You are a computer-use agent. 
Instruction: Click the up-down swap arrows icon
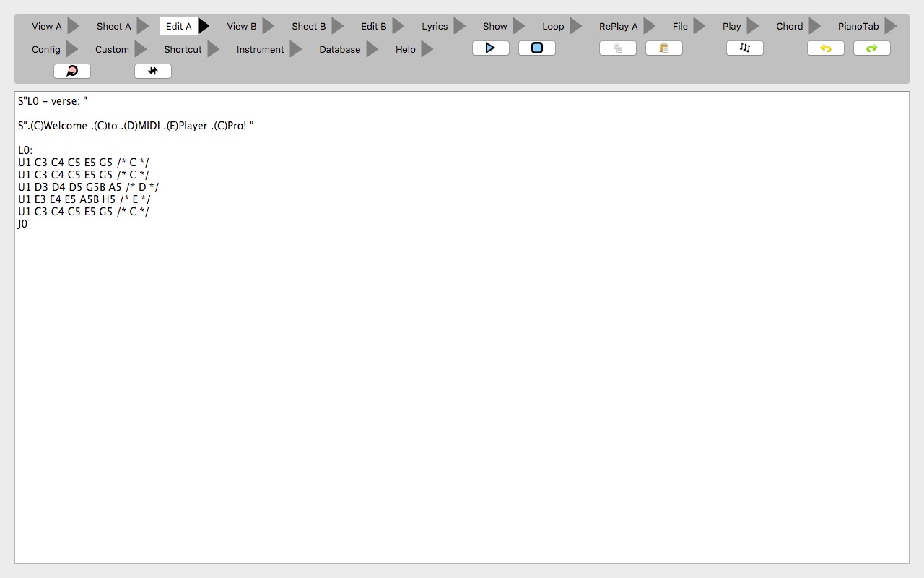point(153,71)
